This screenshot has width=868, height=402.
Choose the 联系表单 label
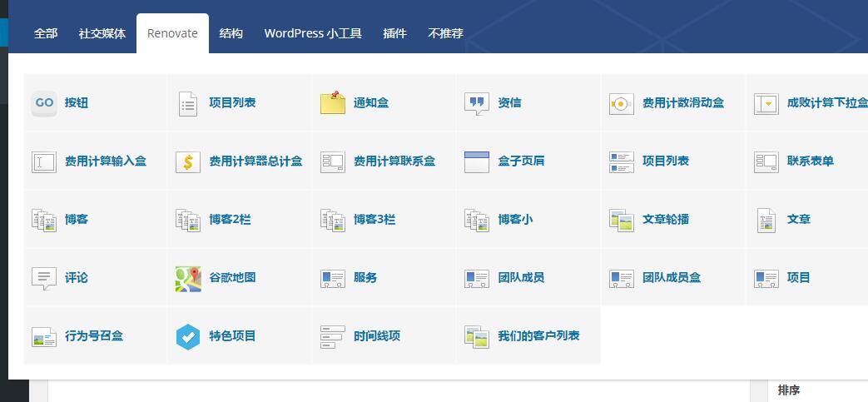811,161
